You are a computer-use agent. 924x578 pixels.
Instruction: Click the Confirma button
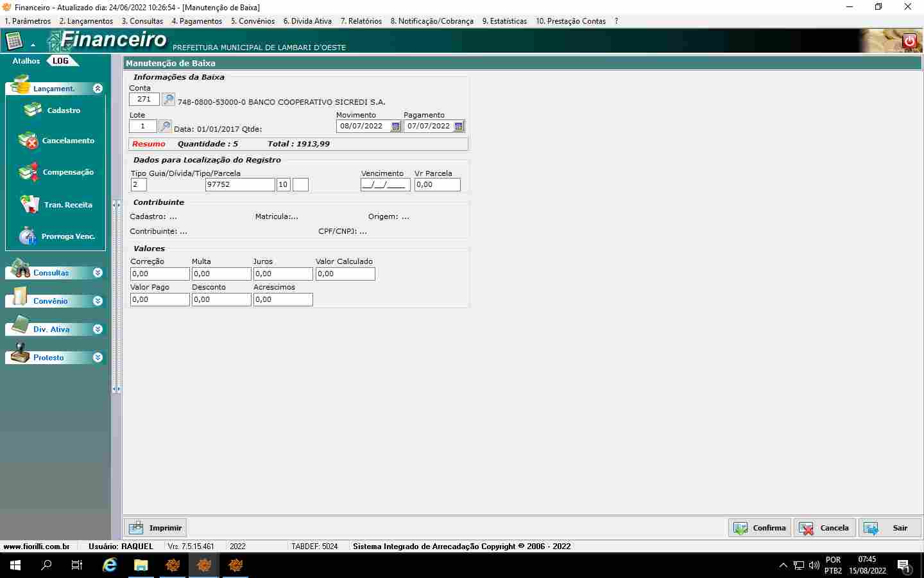pos(760,528)
